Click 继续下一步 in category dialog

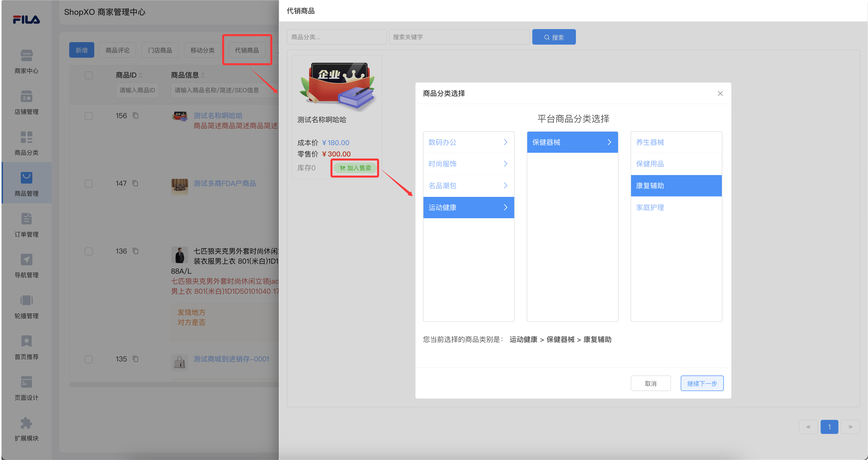pyautogui.click(x=702, y=383)
